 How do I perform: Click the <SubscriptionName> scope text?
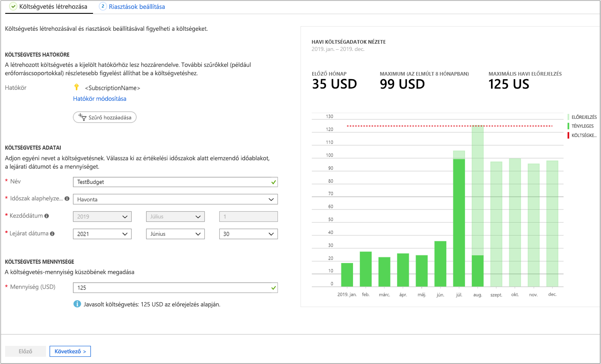[x=112, y=88]
